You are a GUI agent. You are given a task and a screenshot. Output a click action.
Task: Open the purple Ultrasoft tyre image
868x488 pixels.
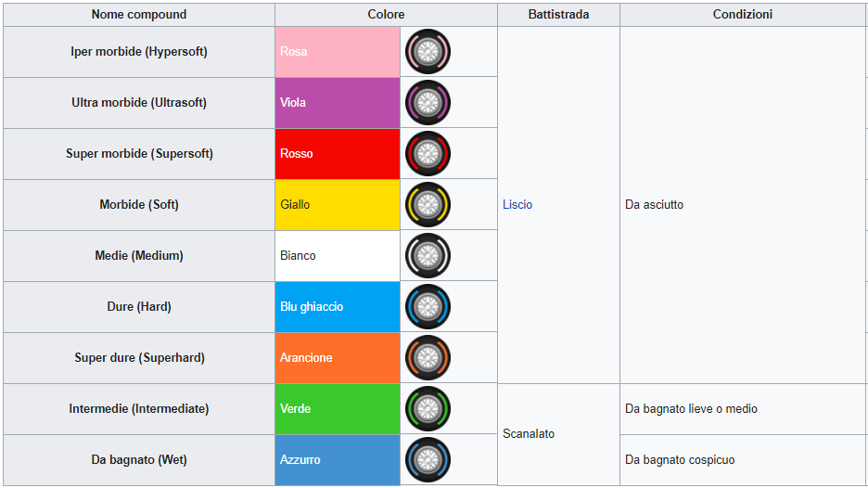[428, 102]
